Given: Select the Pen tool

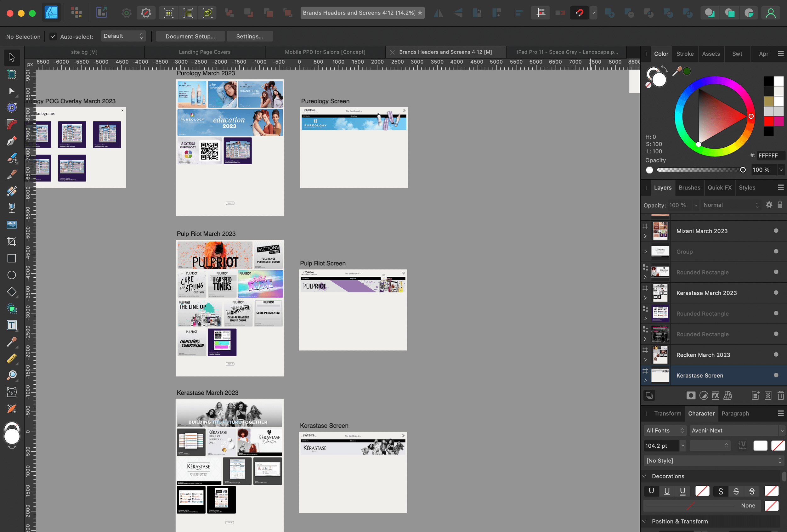Looking at the screenshot, I should (x=12, y=141).
